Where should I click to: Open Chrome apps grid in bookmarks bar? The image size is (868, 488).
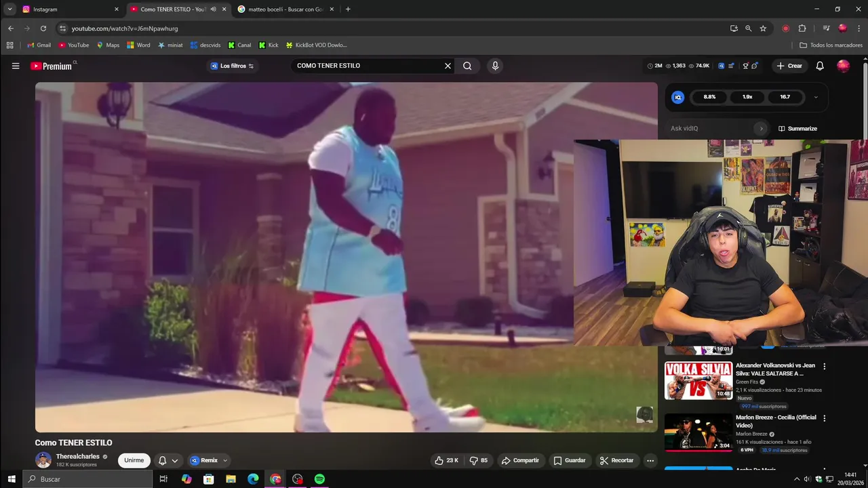pyautogui.click(x=9, y=45)
